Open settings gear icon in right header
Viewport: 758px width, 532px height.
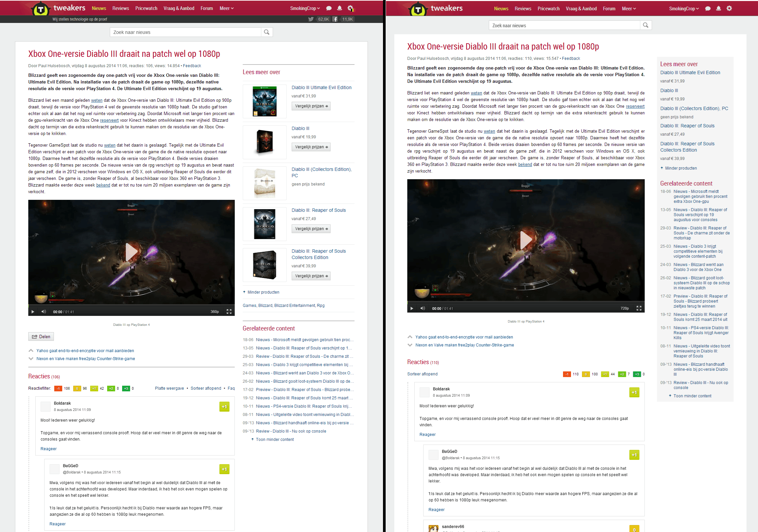click(x=729, y=9)
